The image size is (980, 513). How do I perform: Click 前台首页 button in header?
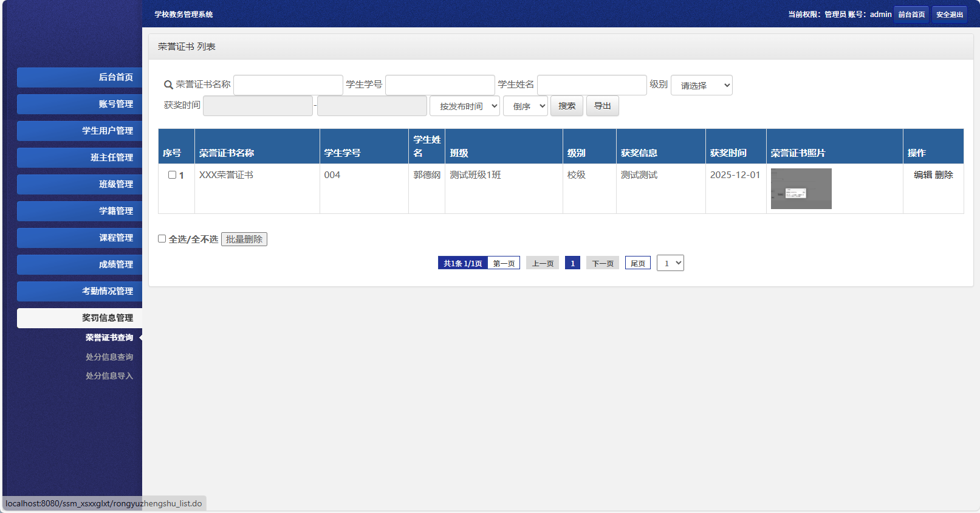click(911, 15)
